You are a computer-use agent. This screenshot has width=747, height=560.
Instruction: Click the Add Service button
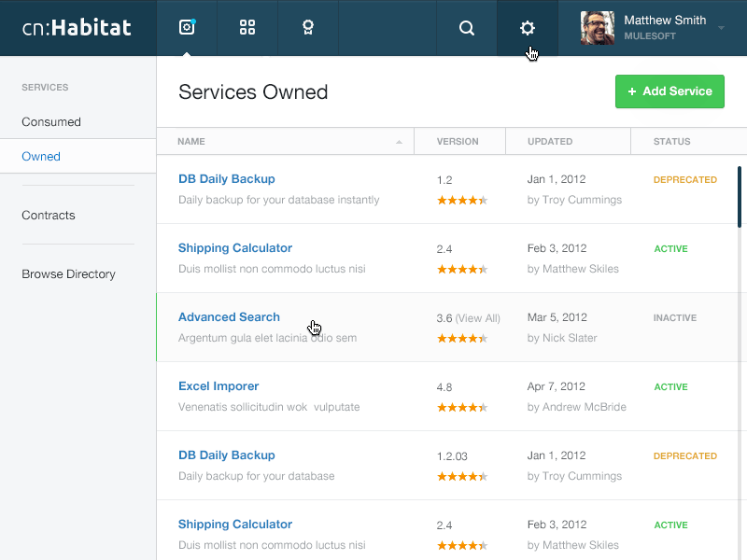tap(669, 91)
